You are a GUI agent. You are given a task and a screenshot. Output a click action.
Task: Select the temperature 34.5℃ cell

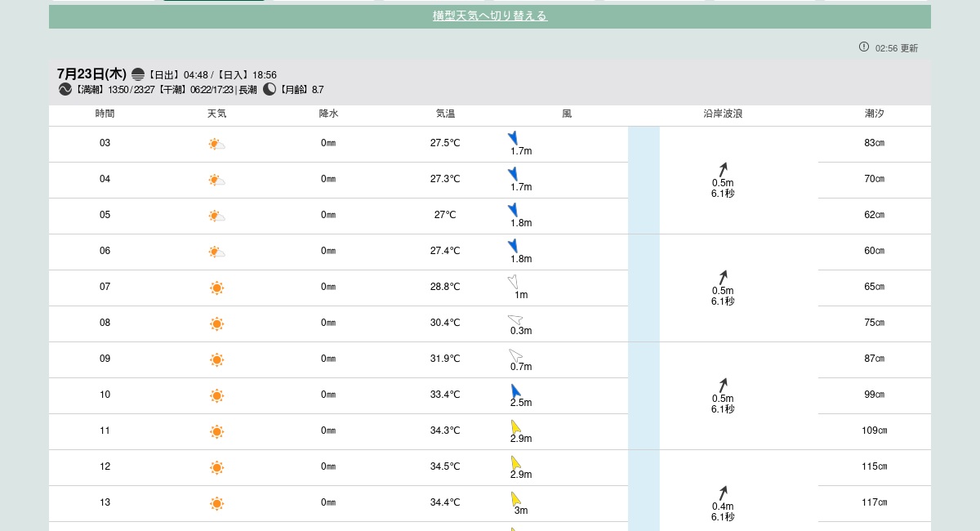pos(445,466)
